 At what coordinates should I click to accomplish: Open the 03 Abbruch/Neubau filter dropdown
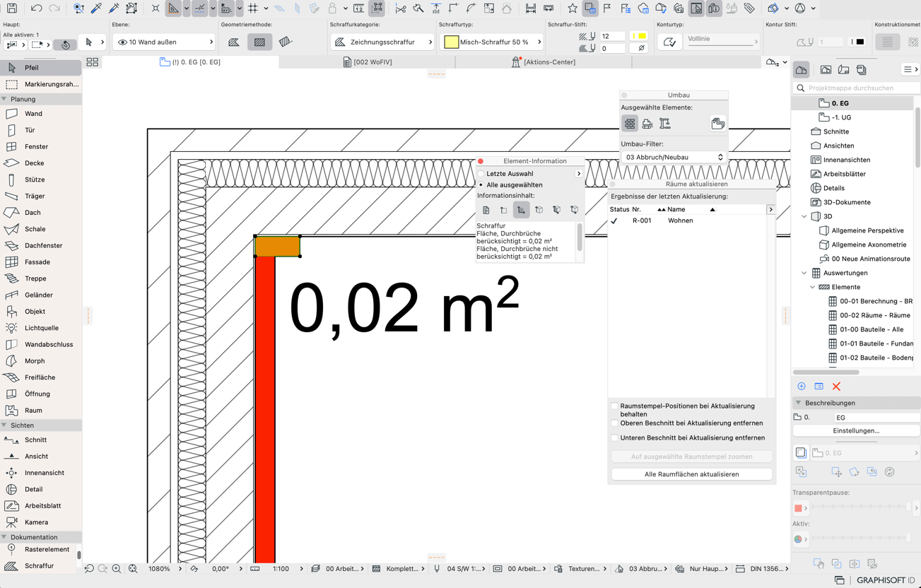click(x=674, y=157)
